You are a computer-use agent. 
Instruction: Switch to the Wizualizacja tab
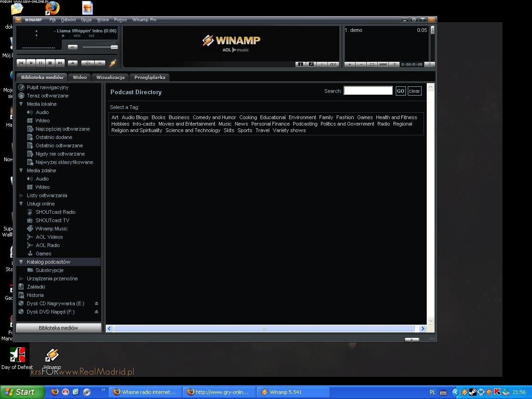pyautogui.click(x=110, y=78)
